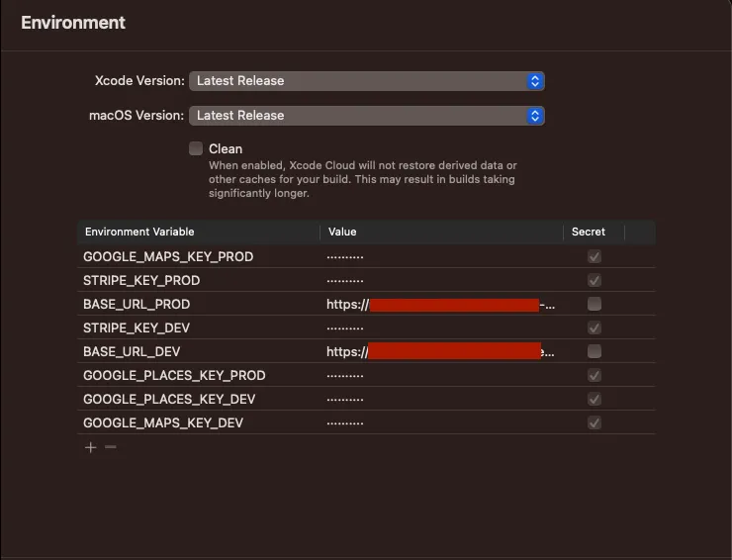
Task: Click hidden value of GOOGLE_PLACES_KEY_PROD
Action: (x=345, y=376)
